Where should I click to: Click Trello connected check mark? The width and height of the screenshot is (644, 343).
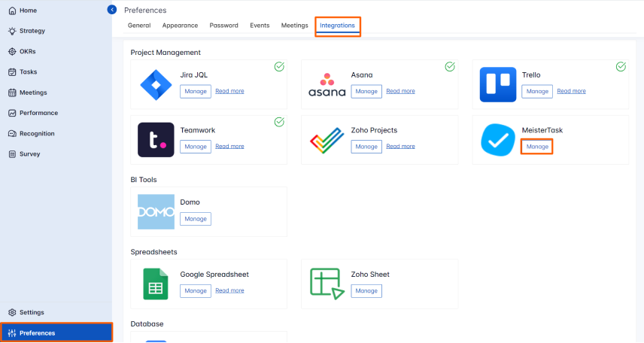click(x=621, y=66)
